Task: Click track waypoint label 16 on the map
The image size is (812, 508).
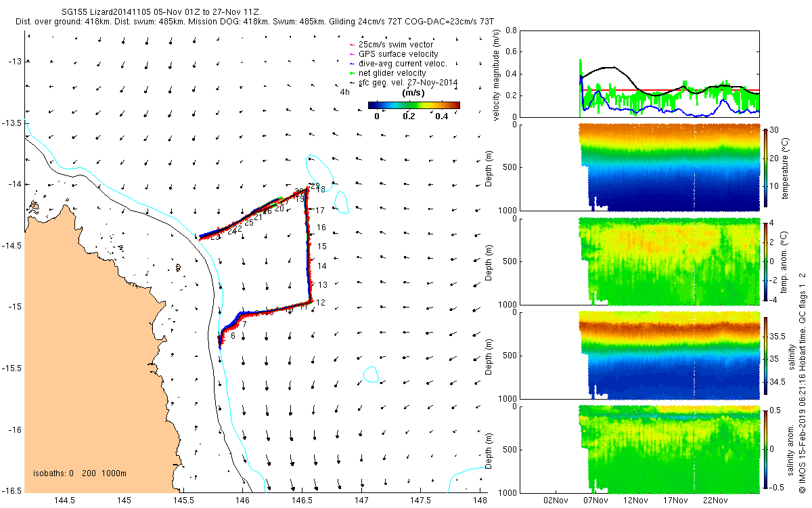Action: pos(322,228)
